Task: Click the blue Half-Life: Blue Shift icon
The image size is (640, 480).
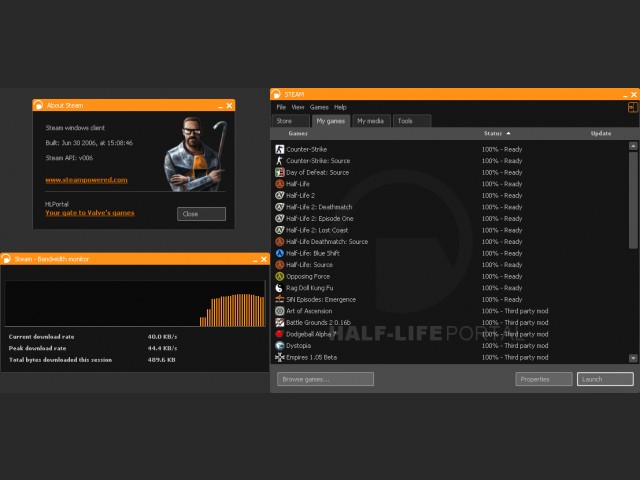Action: (x=280, y=253)
